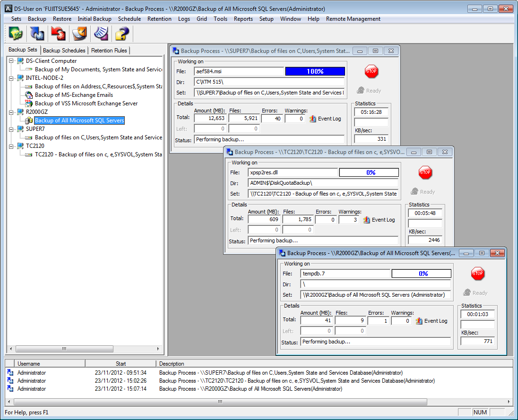Open the logs document toolbar icon
Screen dimensions: 518x420
click(101, 34)
